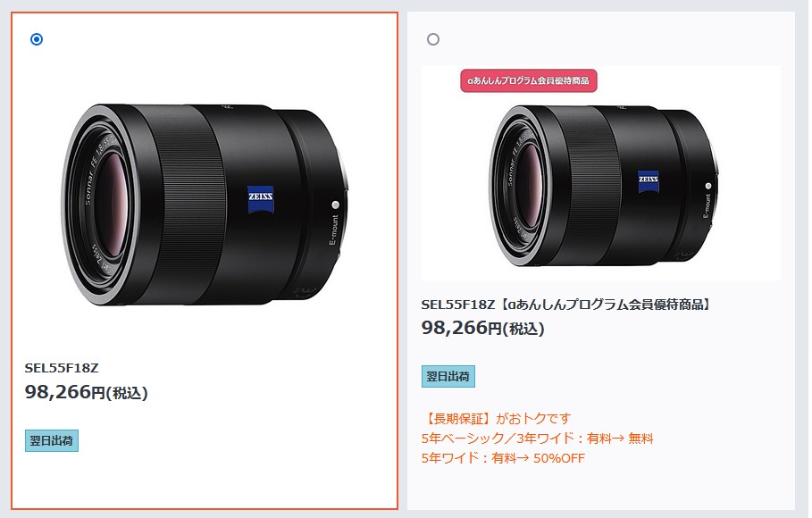This screenshot has width=812, height=518.
Task: Click the right lens product image
Action: [600, 173]
